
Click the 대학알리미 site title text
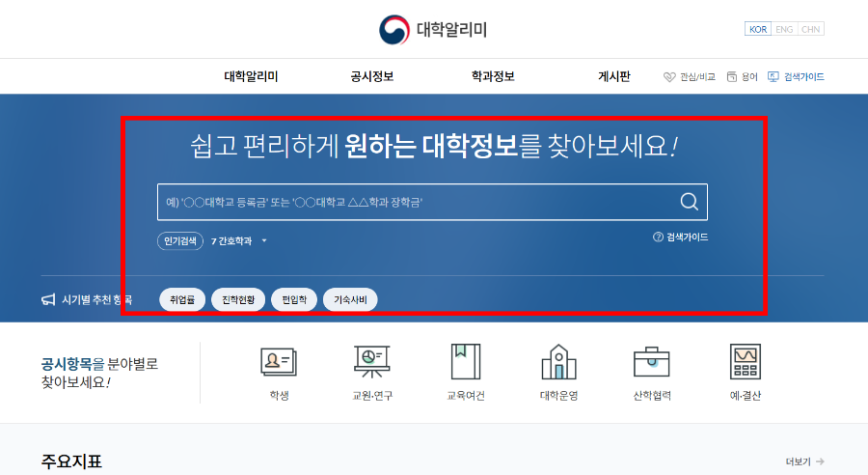tap(451, 29)
